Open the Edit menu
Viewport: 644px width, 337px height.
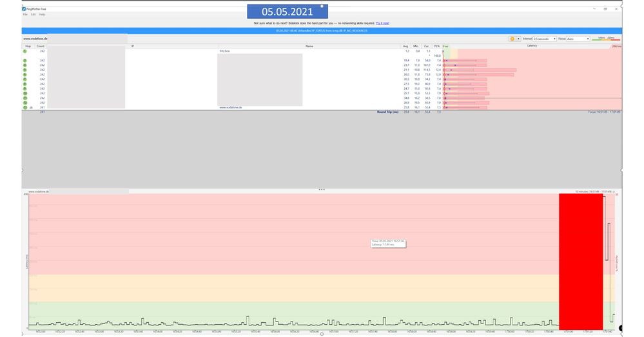34,14
